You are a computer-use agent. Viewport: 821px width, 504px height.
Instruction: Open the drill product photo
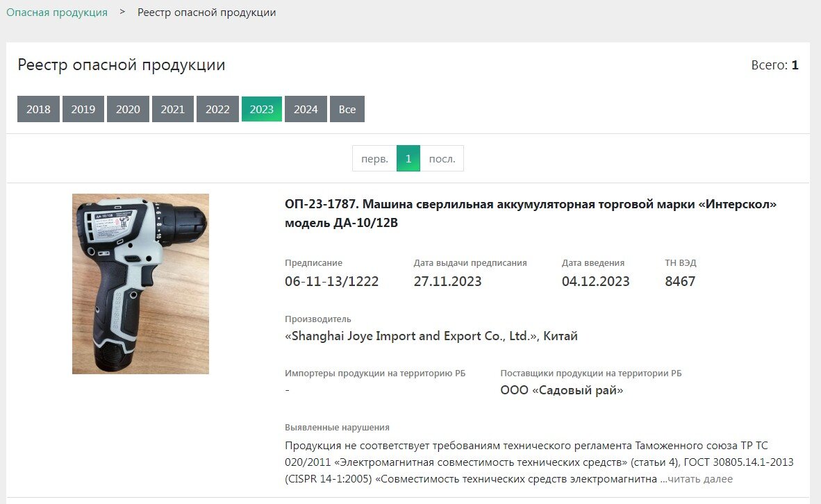(140, 284)
